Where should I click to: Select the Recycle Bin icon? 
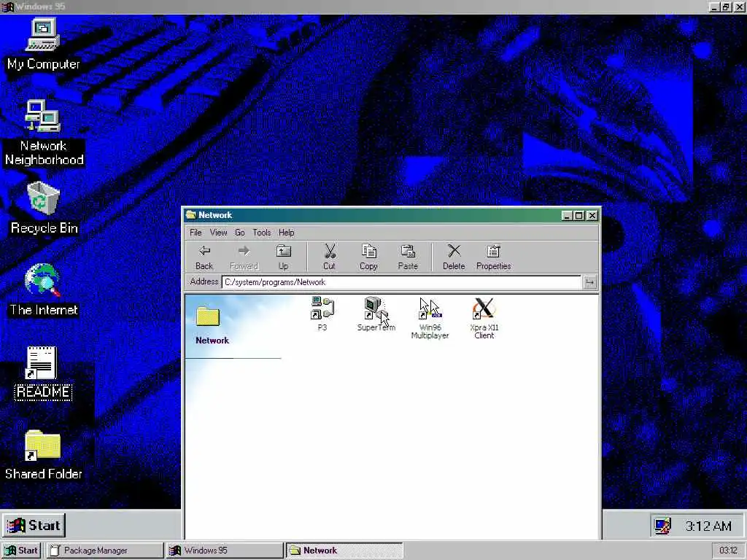coord(43,208)
